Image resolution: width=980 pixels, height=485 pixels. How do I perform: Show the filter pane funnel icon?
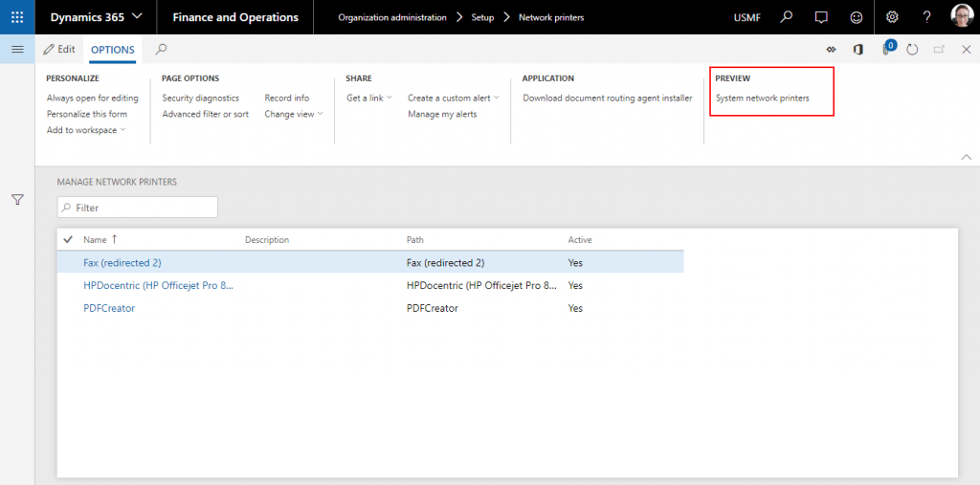(x=17, y=200)
